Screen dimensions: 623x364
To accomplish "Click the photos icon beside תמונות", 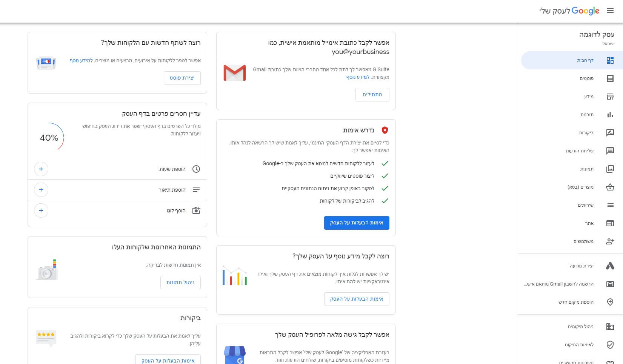I will tap(610, 169).
